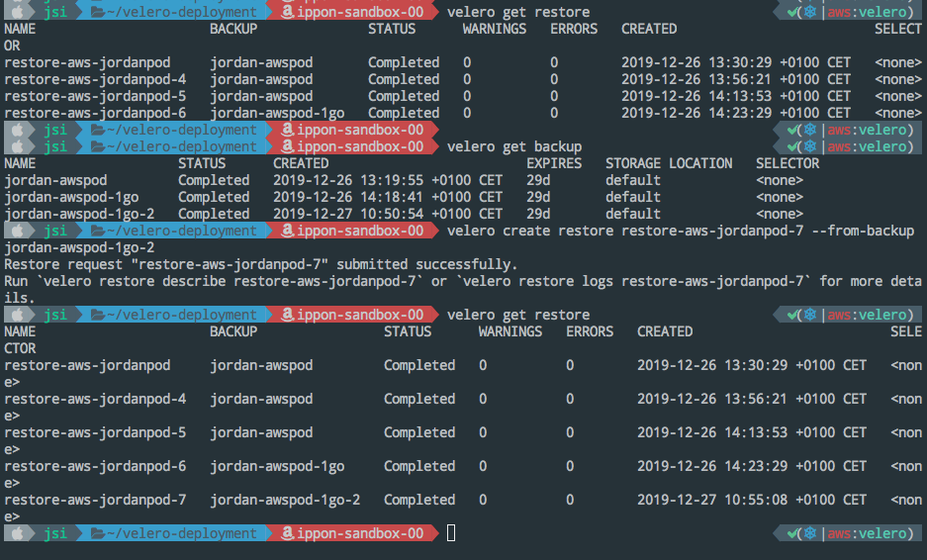Click the folder icon in the bottom prompt
The image size is (927, 560).
[97, 533]
